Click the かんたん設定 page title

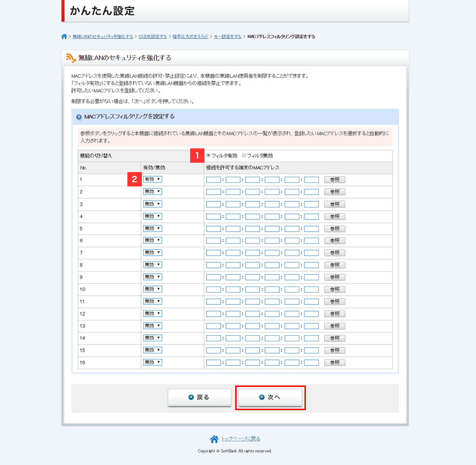click(102, 11)
